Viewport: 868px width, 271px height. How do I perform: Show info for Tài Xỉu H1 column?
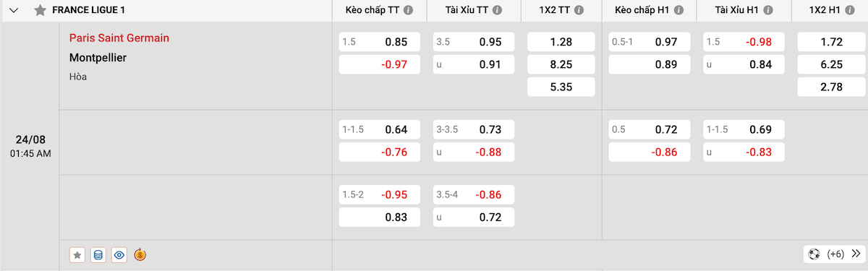click(768, 11)
